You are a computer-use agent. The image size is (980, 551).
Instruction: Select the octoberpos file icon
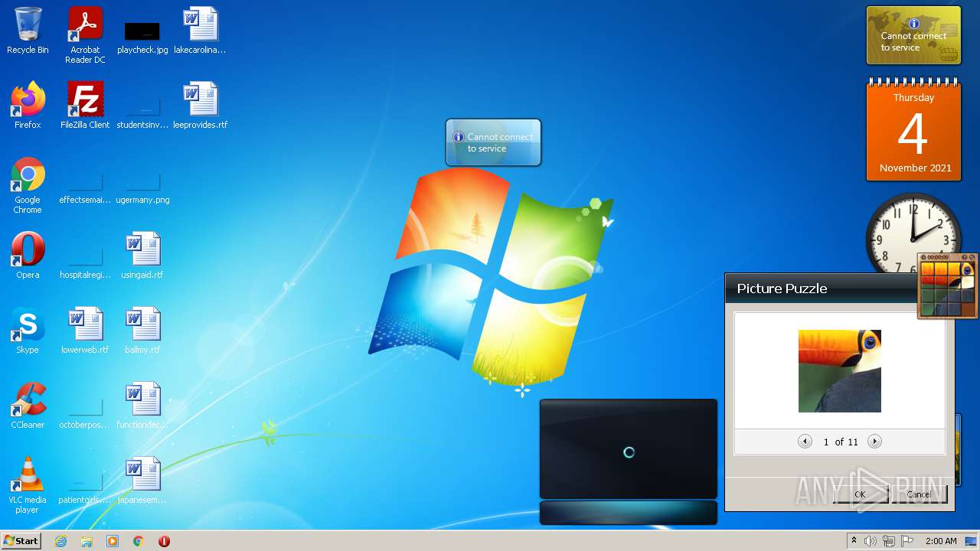tap(85, 415)
